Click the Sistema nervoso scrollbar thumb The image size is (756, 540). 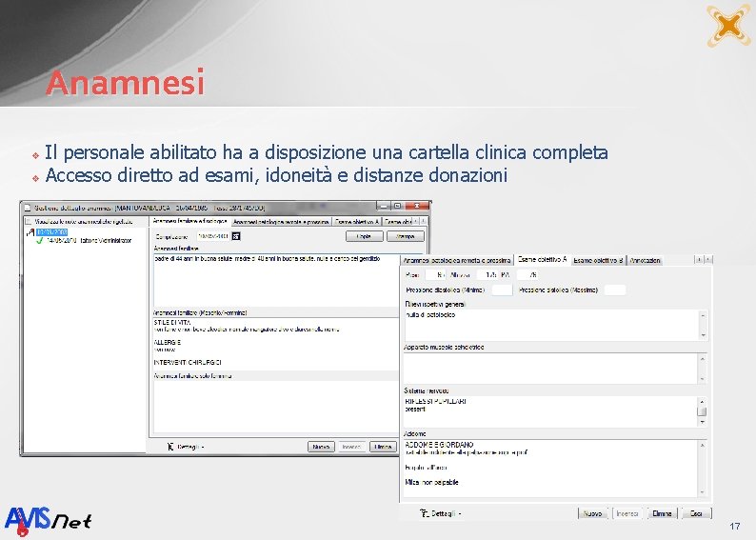(x=703, y=411)
